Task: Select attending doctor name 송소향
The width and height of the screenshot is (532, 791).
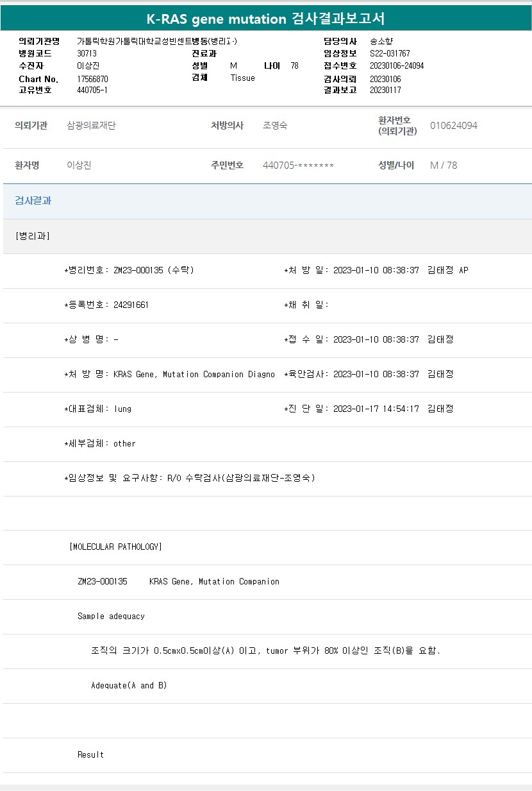Action: [x=381, y=41]
